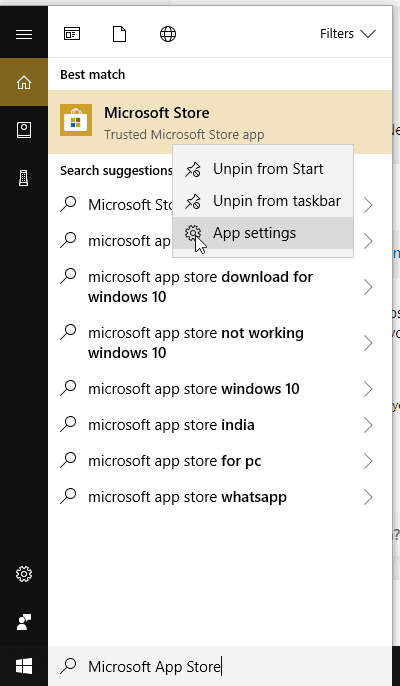Click magnifier icon beside 'store india' suggestion
The width and height of the screenshot is (400, 686).
[x=68, y=424]
